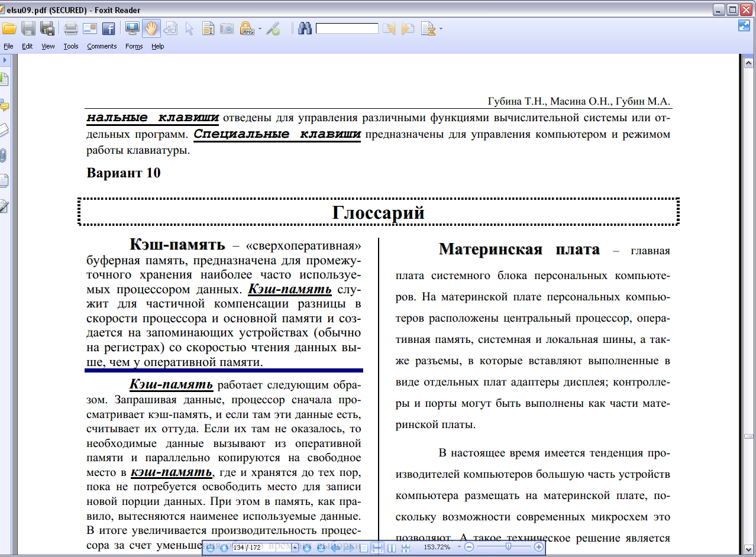The height and width of the screenshot is (557, 756).
Task: Open the Tools menu
Action: (71, 46)
